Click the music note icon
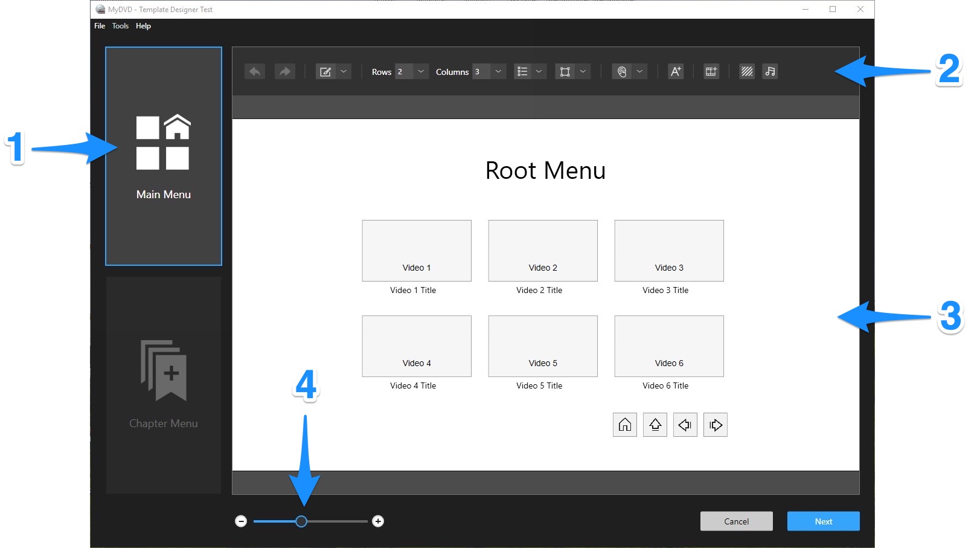980x548 pixels. pos(770,71)
